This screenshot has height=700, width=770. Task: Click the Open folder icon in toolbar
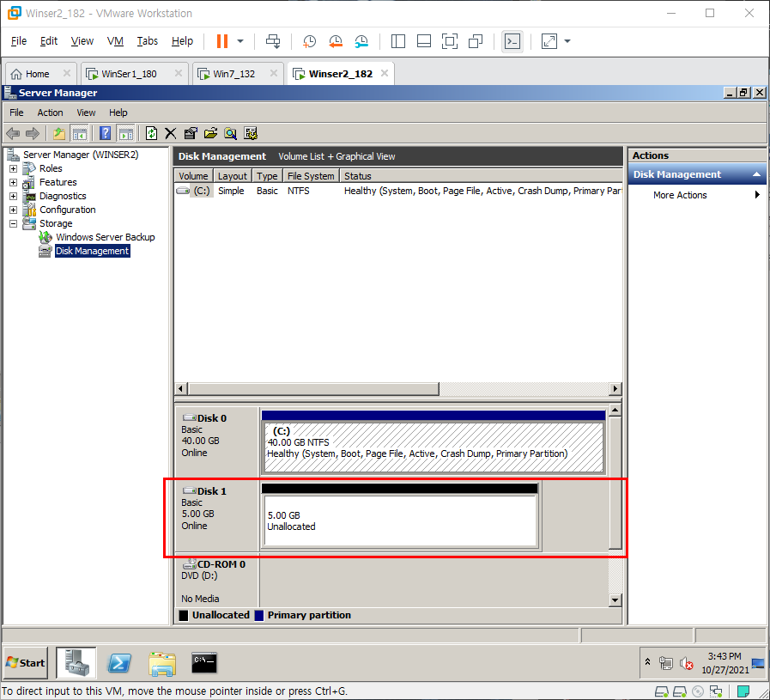pyautogui.click(x=210, y=133)
